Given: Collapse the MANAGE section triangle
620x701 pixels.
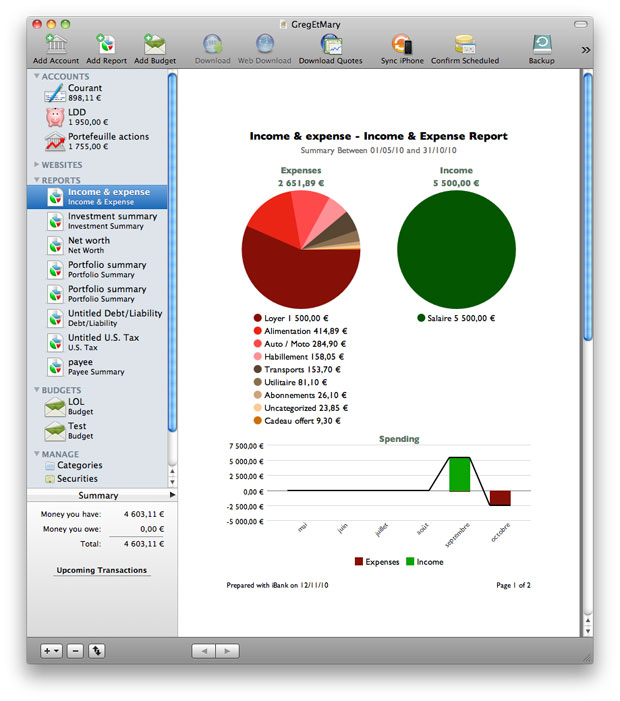Looking at the screenshot, I should pyautogui.click(x=37, y=454).
